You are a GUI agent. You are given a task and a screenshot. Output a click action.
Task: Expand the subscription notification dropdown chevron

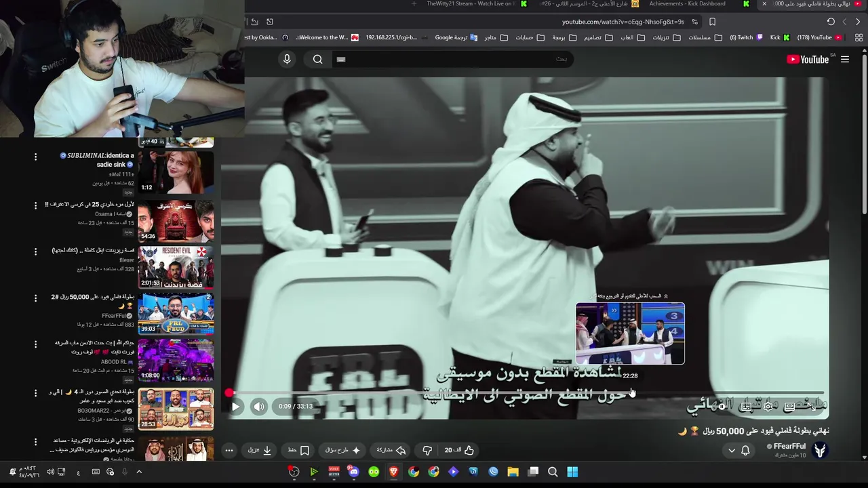point(731,450)
